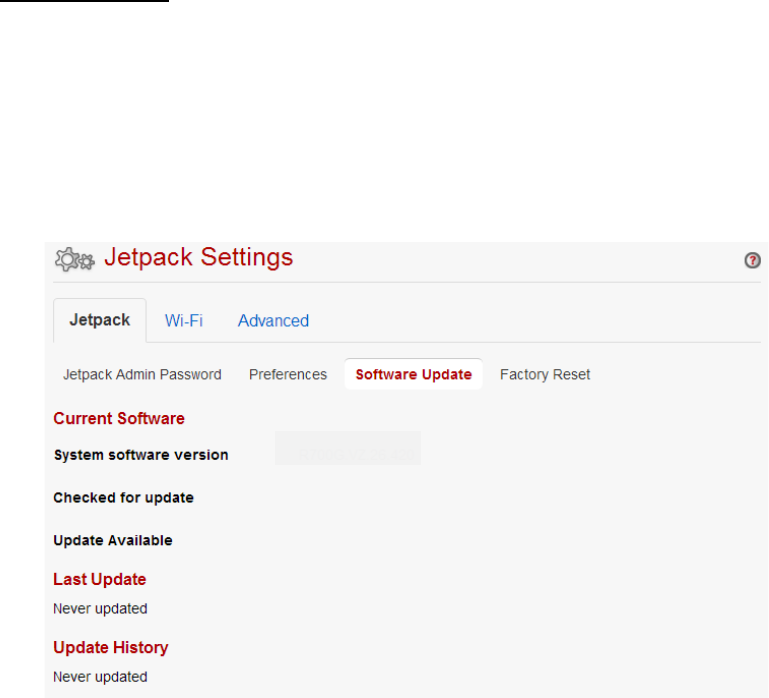Image resolution: width=769 pixels, height=698 pixels.
Task: Open the help question mark icon
Action: [x=752, y=260]
